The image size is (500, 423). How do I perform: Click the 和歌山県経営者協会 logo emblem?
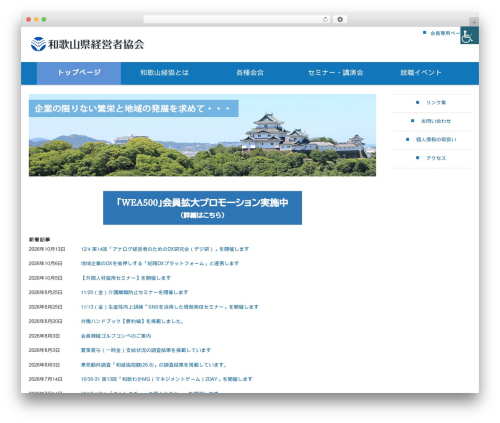pyautogui.click(x=38, y=44)
